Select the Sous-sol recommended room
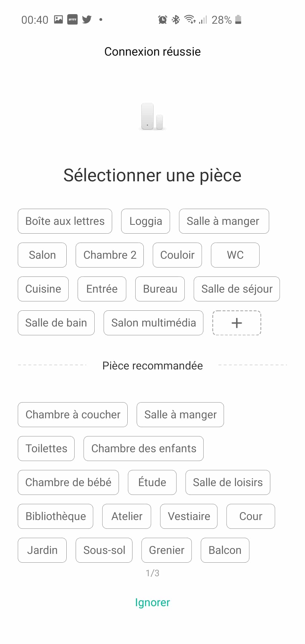The height and width of the screenshot is (644, 305). 104,550
